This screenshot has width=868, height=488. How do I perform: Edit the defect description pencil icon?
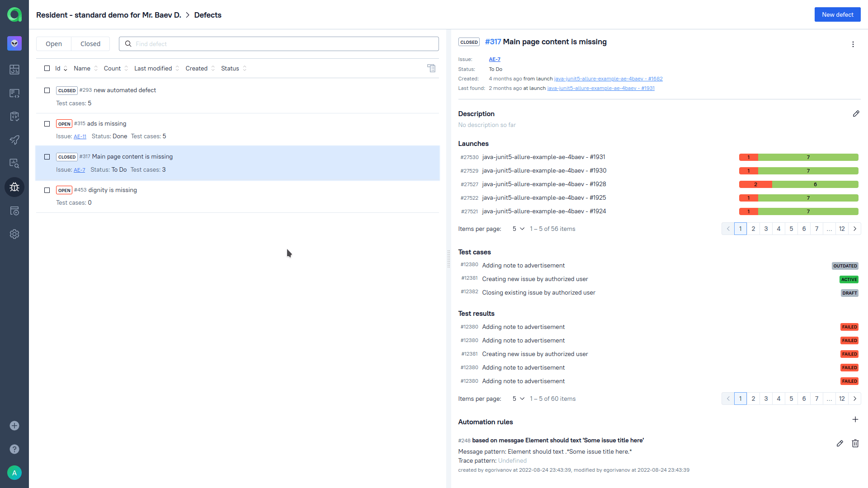(x=856, y=114)
